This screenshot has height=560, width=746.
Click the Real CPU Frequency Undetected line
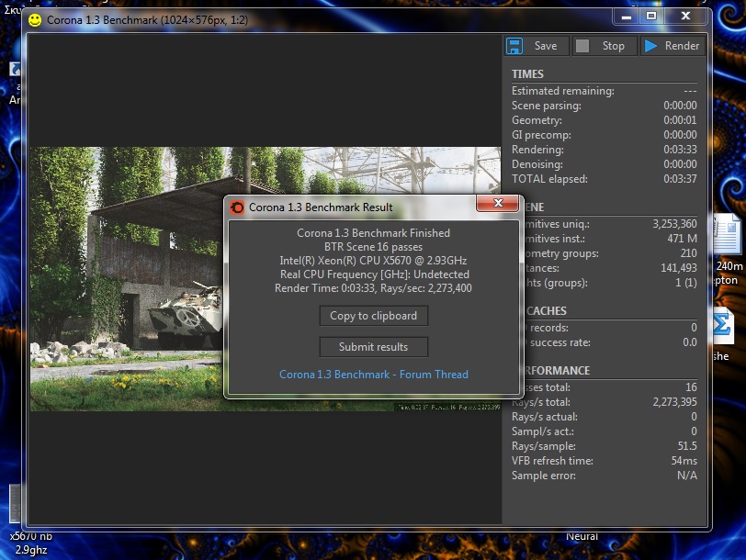coord(375,274)
